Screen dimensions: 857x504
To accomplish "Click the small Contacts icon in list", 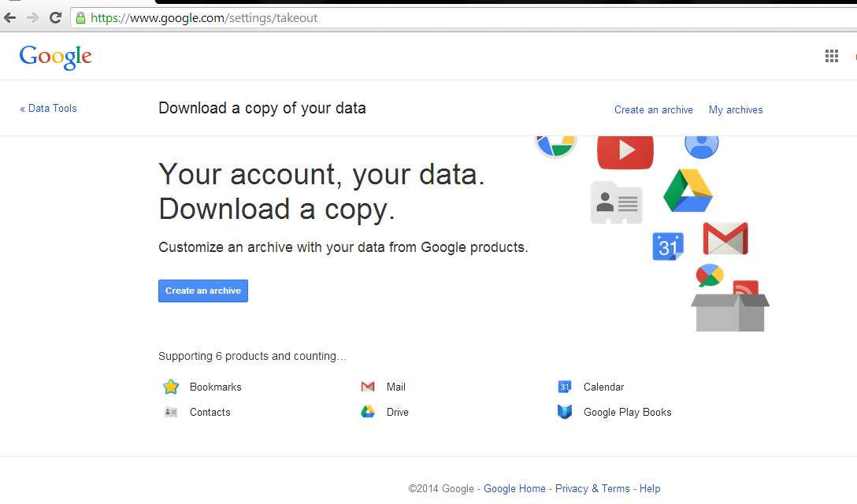I will (x=171, y=412).
